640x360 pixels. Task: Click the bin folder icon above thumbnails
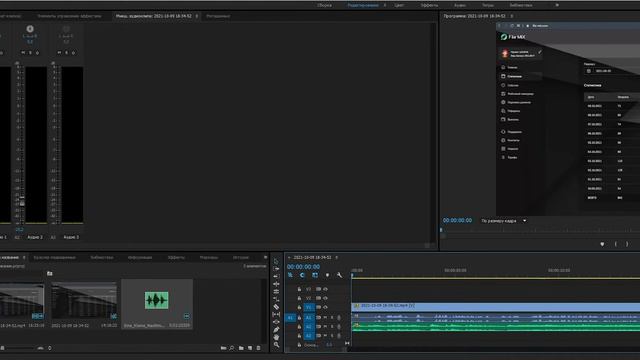(50, 273)
